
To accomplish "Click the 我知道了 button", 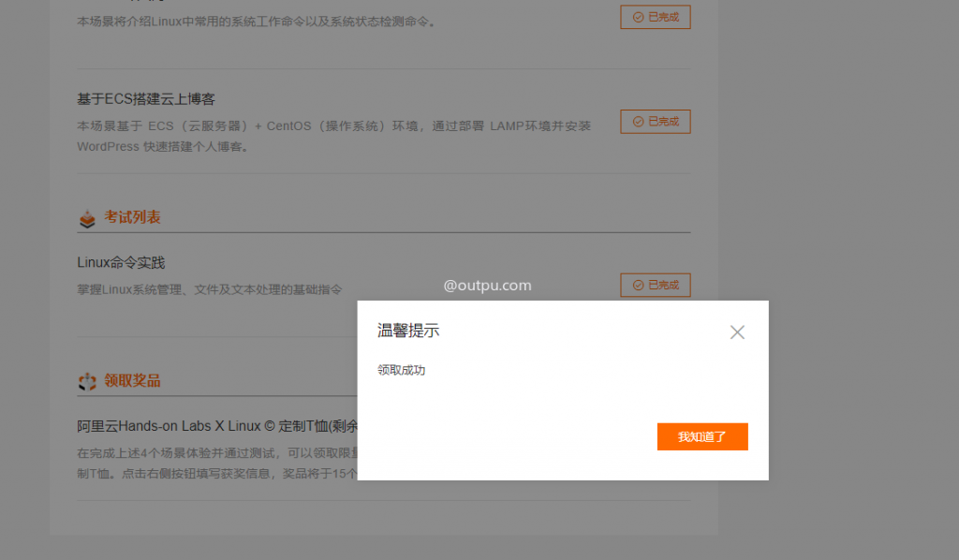I will pos(702,436).
